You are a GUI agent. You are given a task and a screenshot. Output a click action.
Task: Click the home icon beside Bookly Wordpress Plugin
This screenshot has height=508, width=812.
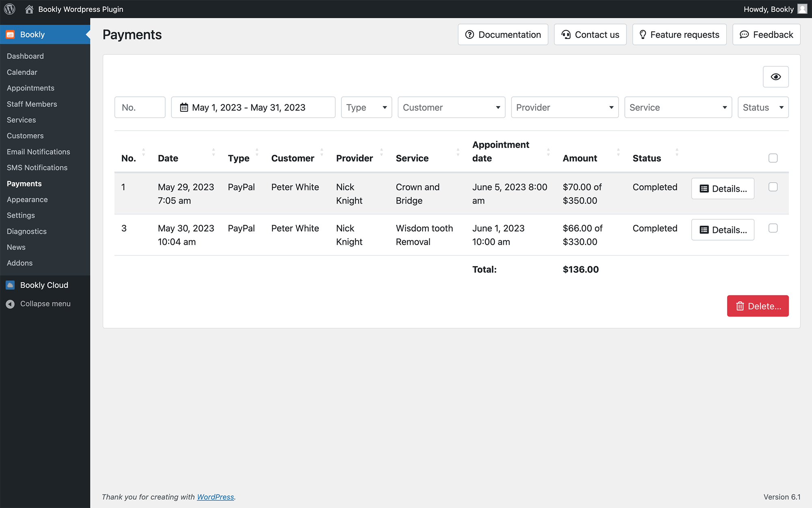coord(29,9)
